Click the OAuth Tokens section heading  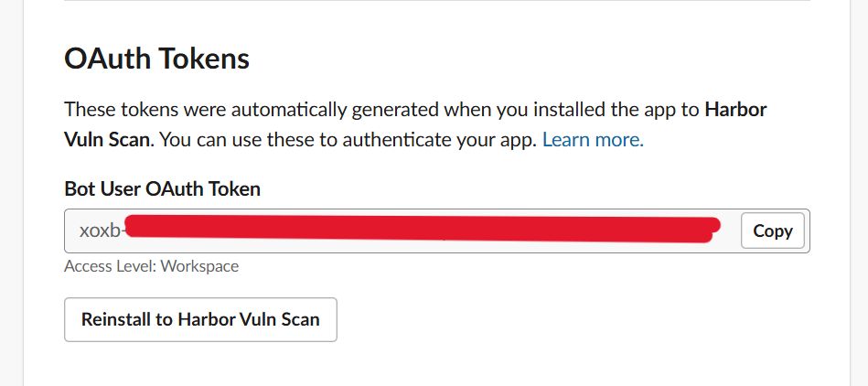pos(156,59)
